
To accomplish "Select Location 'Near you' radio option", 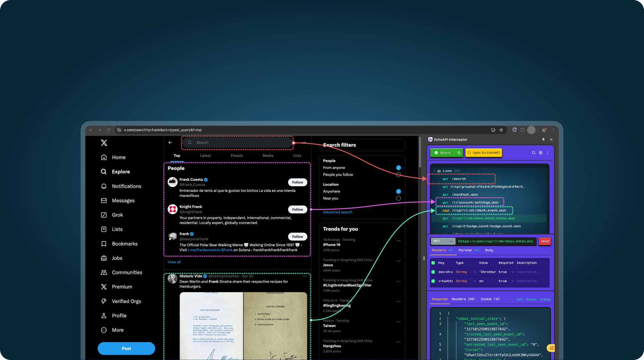I will [399, 198].
